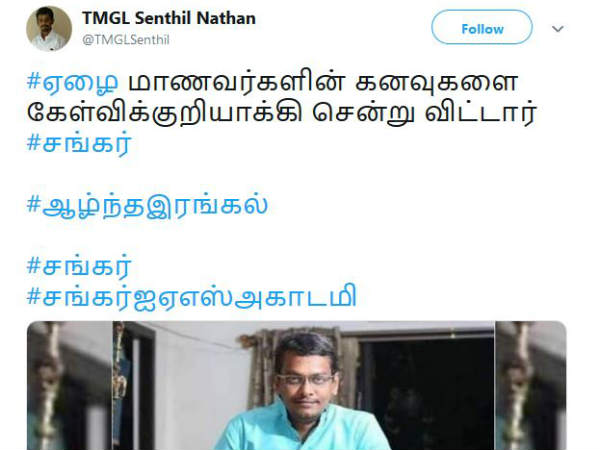Follow the @TMGLSenthil account

(x=482, y=27)
